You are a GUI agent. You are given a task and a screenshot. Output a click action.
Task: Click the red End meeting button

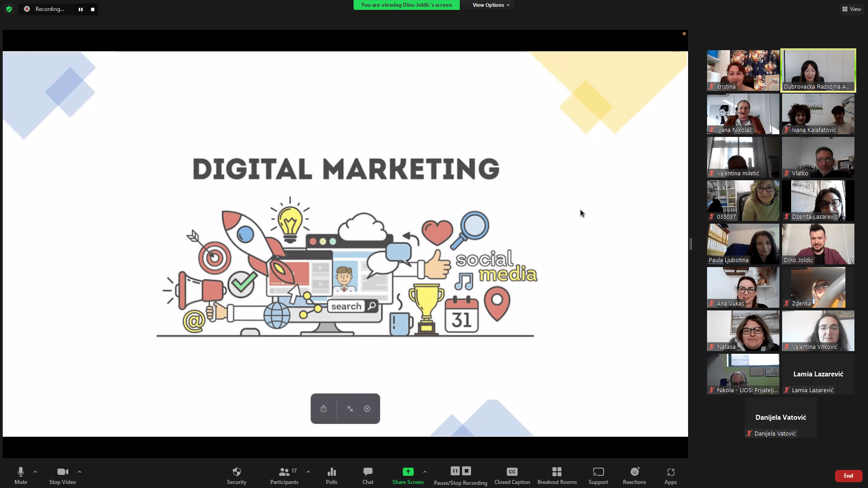pos(849,476)
